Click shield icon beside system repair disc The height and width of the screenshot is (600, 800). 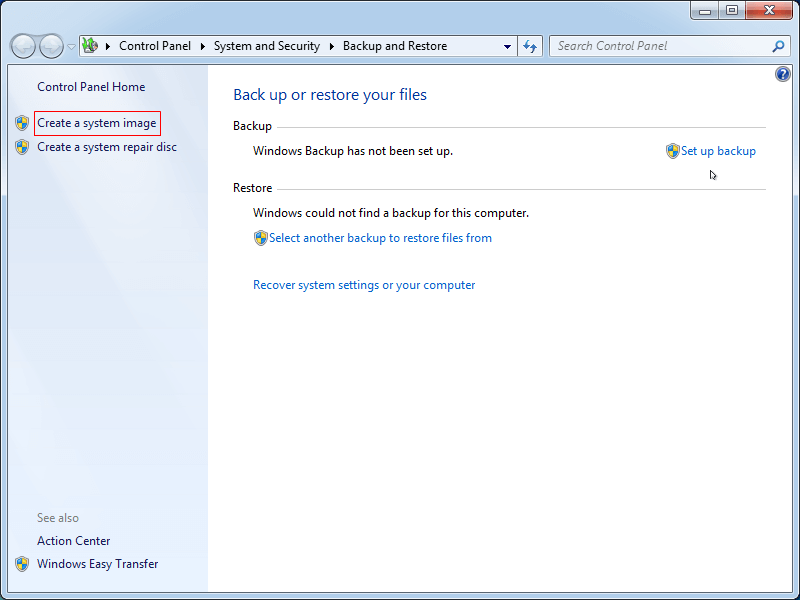22,147
